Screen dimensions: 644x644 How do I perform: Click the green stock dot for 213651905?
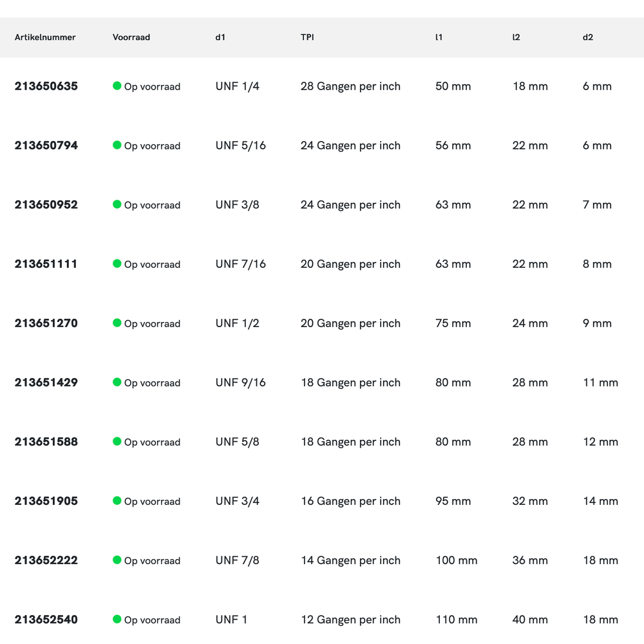tap(117, 500)
